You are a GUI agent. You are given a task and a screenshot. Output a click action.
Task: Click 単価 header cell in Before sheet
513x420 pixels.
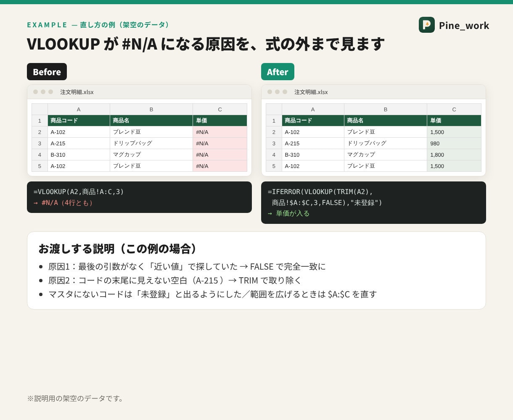click(220, 121)
